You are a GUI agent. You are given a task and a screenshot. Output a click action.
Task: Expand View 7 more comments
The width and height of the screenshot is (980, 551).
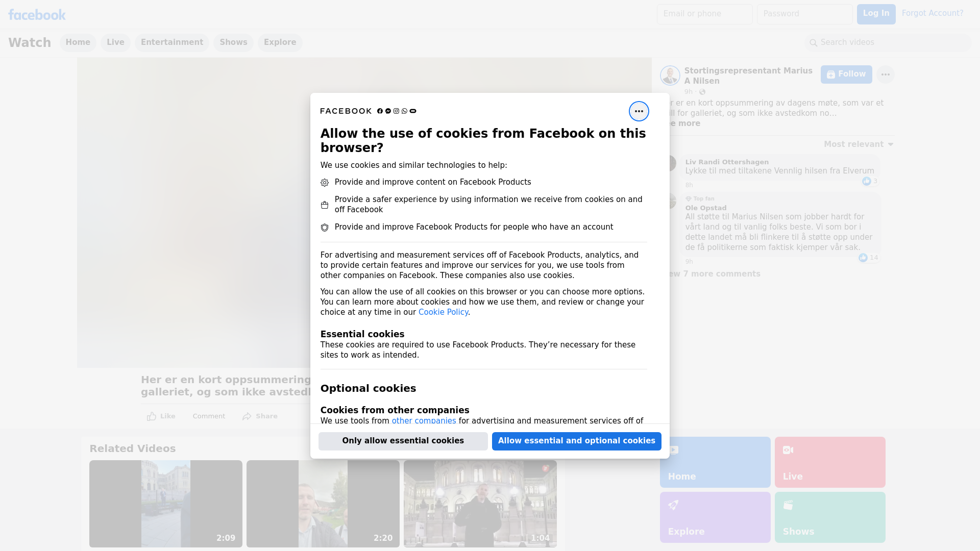[x=715, y=274]
